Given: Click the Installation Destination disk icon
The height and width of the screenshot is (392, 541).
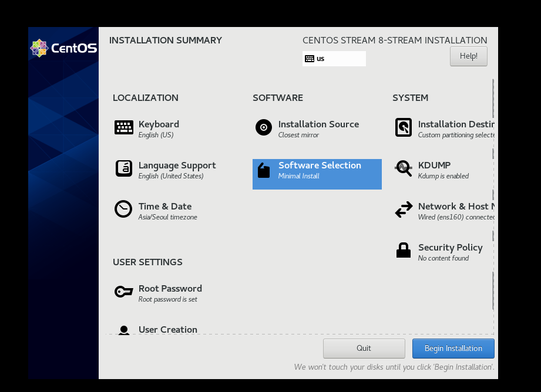Looking at the screenshot, I should [404, 127].
